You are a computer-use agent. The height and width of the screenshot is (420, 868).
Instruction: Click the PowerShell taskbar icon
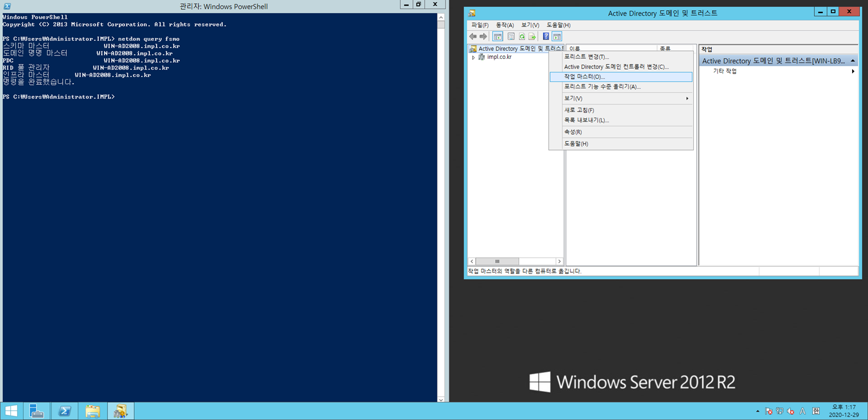point(65,411)
